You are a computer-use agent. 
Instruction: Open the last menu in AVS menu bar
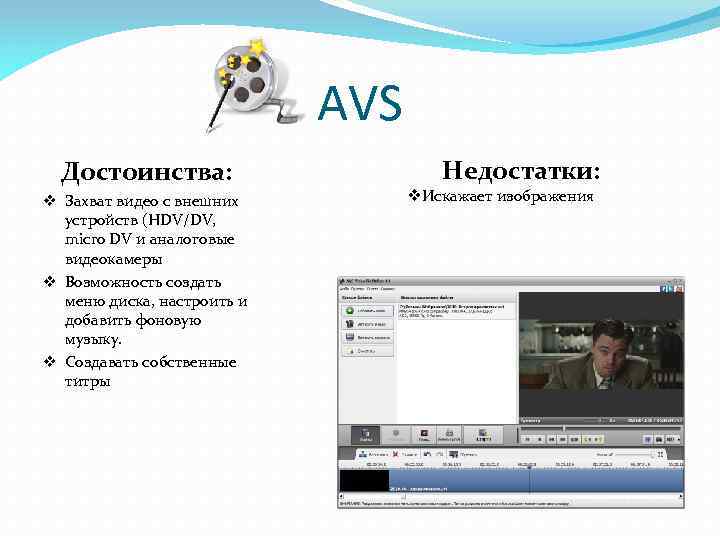[x=388, y=289]
